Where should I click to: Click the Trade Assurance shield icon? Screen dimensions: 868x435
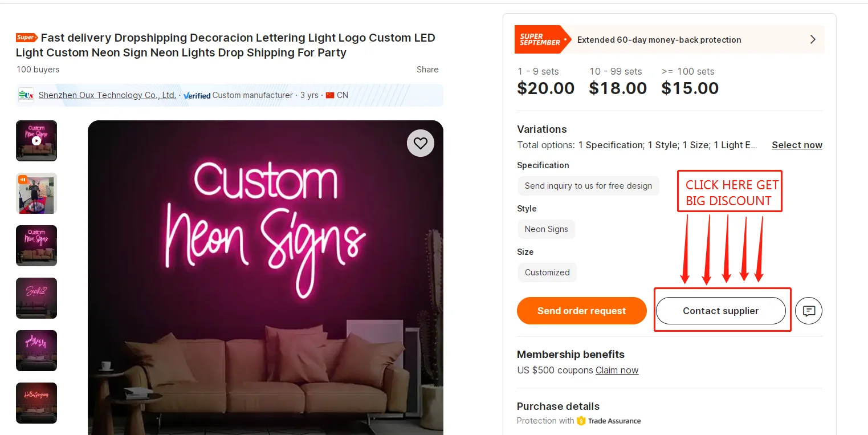pos(581,421)
